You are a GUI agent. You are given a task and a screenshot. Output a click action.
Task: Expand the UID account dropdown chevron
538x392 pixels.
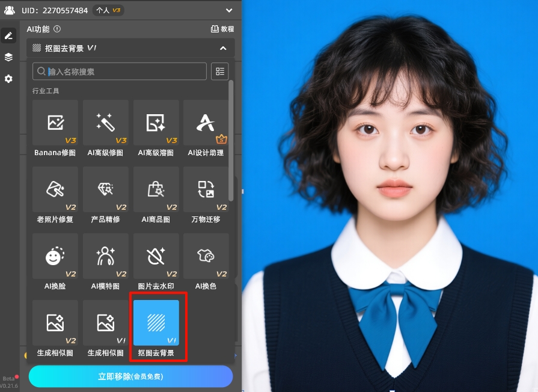coord(228,10)
